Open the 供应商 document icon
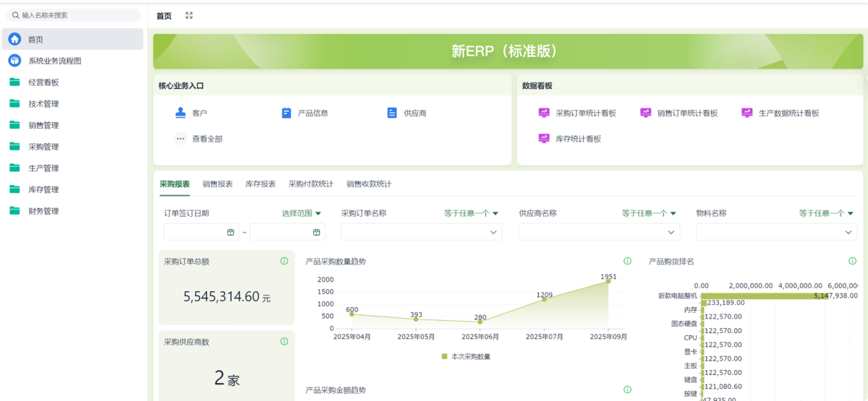Image resolution: width=868 pixels, height=401 pixels. pos(392,113)
